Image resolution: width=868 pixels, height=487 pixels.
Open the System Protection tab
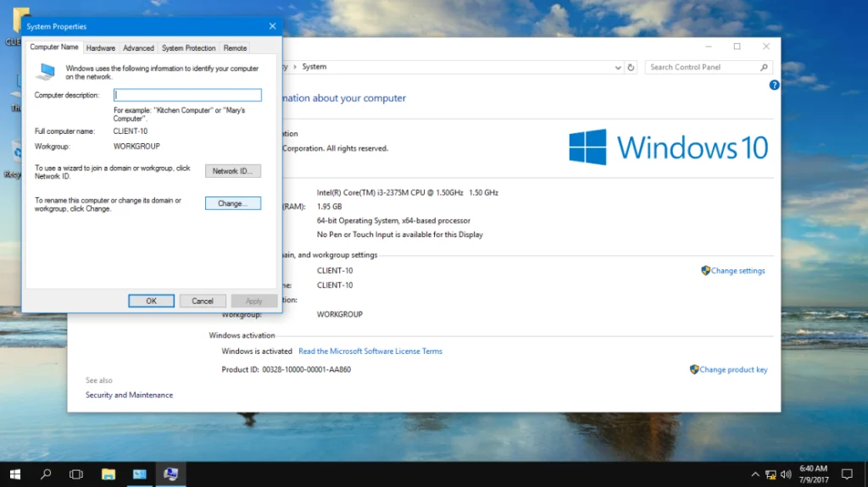[x=189, y=48]
